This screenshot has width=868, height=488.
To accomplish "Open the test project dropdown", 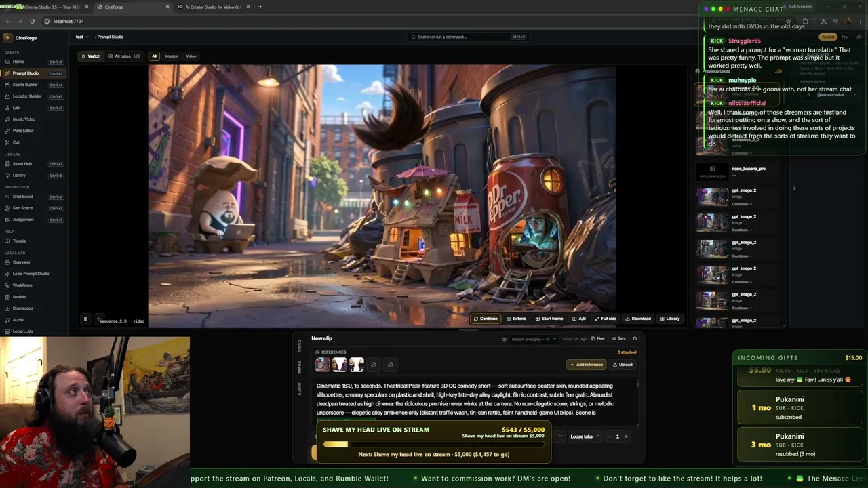I will [81, 37].
